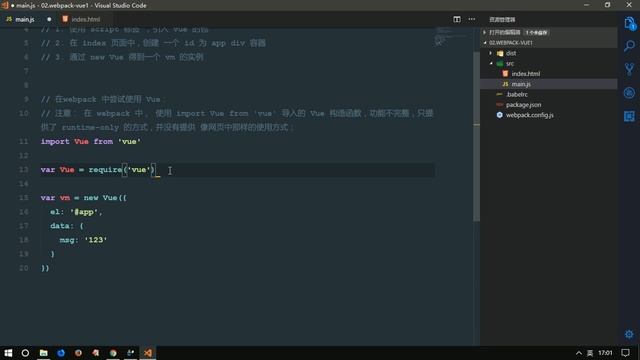Viewport: 640px width, 360px height.
Task: Open the Explorer activity bar icon
Action: (629, 23)
